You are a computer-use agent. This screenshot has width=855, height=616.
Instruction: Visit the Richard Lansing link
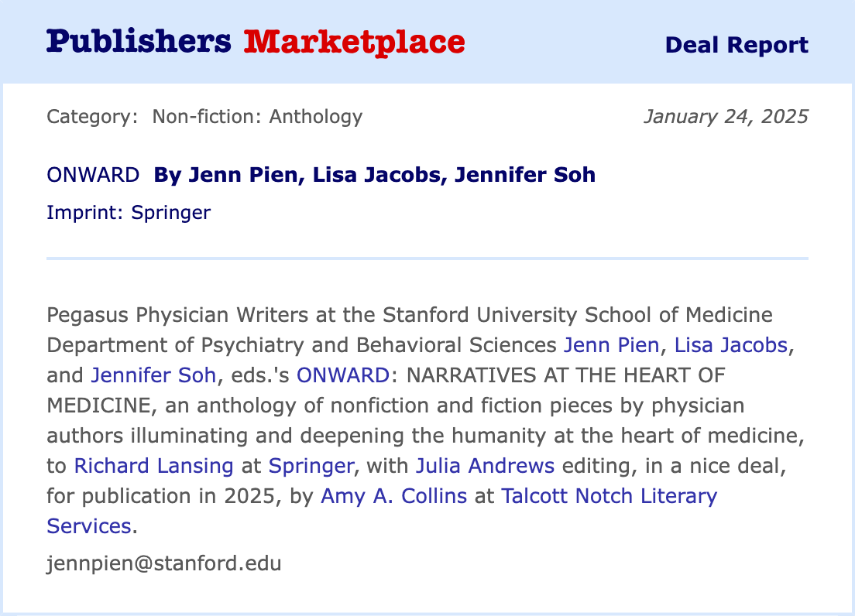153,466
